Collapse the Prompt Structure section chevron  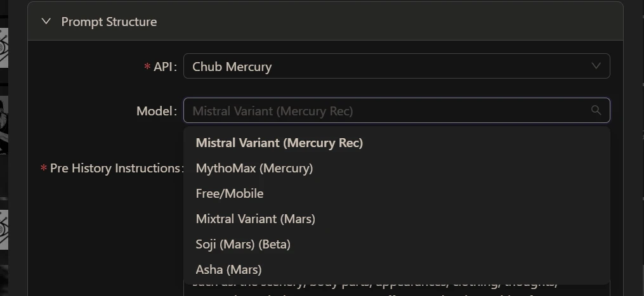point(46,22)
